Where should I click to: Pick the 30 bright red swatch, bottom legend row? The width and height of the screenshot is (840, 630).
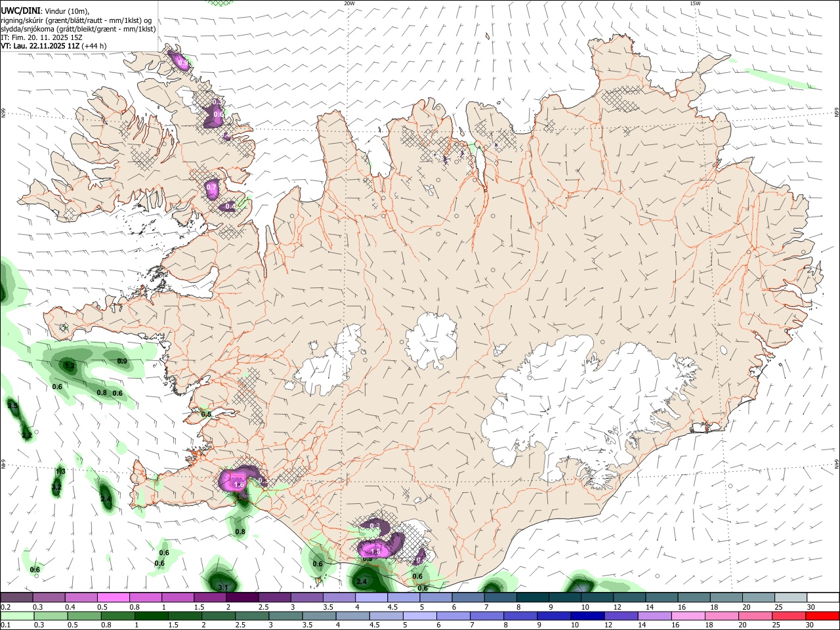pos(822,616)
